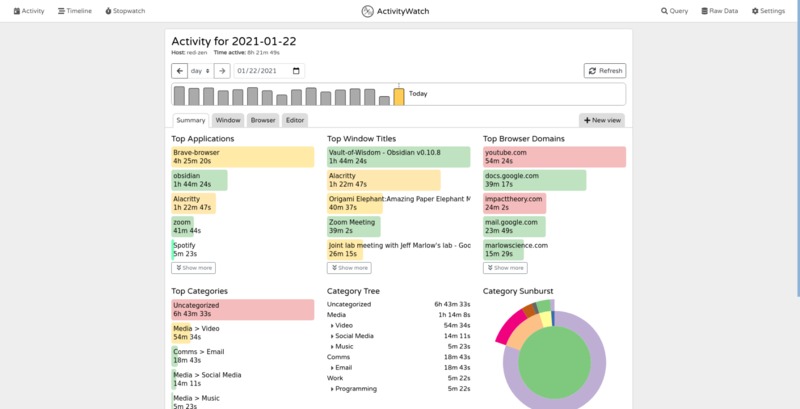This screenshot has width=800, height=409.
Task: Select the Alacritty application entry
Action: (193, 203)
